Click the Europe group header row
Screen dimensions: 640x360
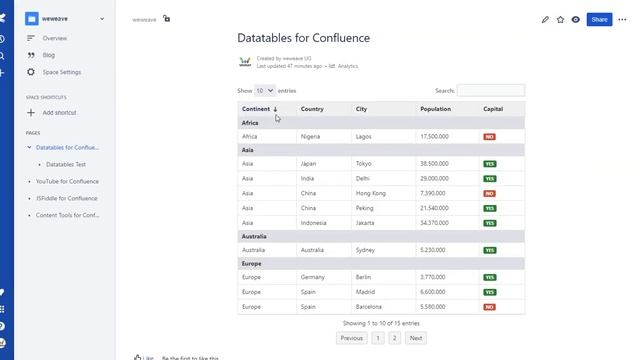coord(381,264)
